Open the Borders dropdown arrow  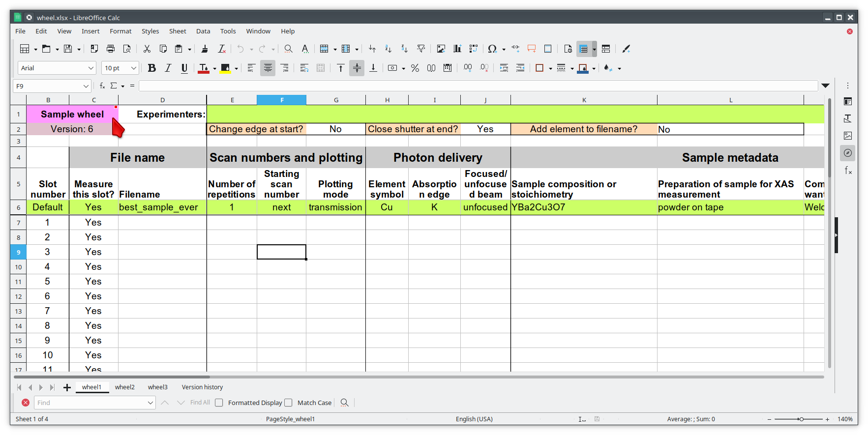click(x=550, y=68)
